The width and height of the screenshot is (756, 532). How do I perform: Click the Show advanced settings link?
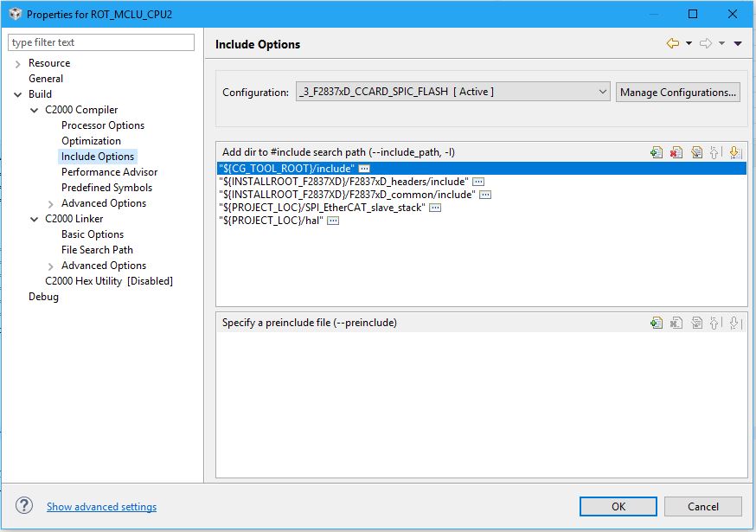pyautogui.click(x=101, y=507)
